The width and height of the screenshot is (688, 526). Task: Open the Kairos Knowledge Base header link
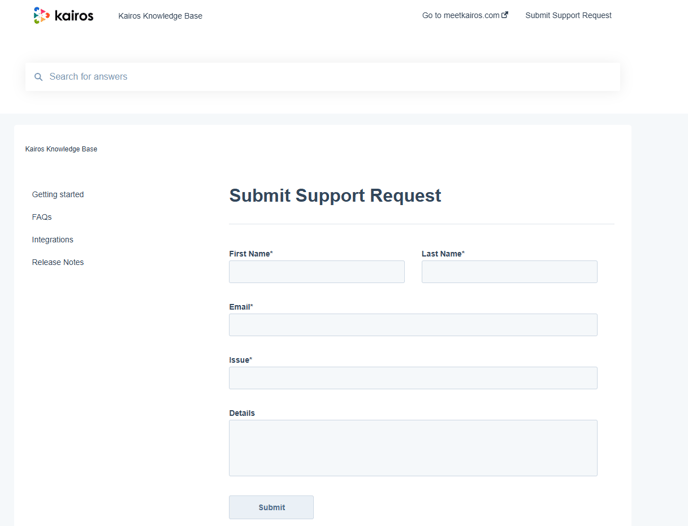[x=160, y=16]
